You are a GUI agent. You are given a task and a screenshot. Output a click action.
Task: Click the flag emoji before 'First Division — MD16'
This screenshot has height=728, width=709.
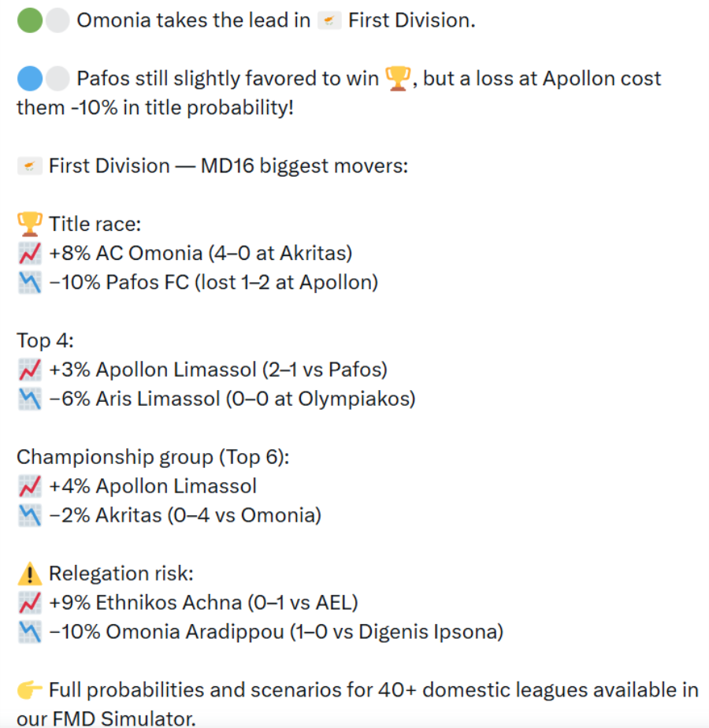tap(29, 166)
